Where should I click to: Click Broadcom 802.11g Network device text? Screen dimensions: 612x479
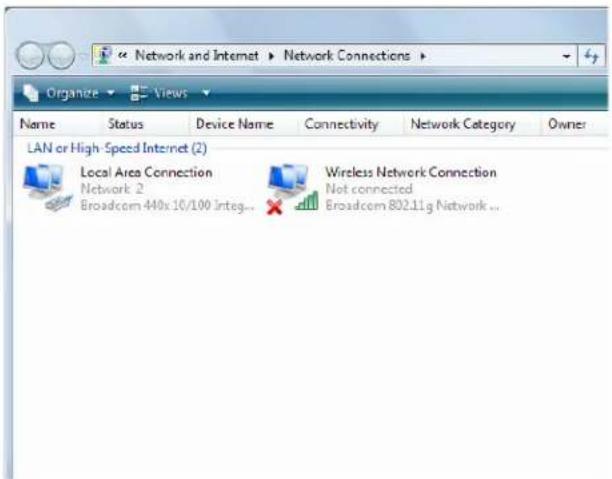(412, 205)
